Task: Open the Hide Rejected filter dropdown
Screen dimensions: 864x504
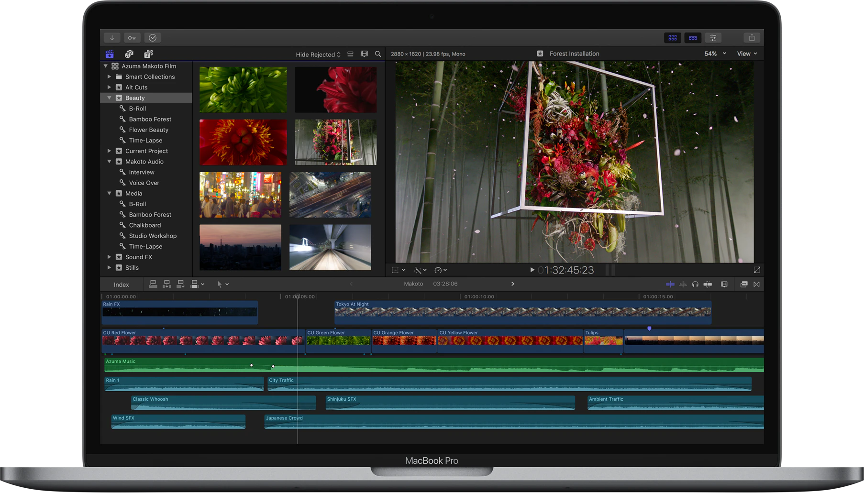Action: (317, 54)
